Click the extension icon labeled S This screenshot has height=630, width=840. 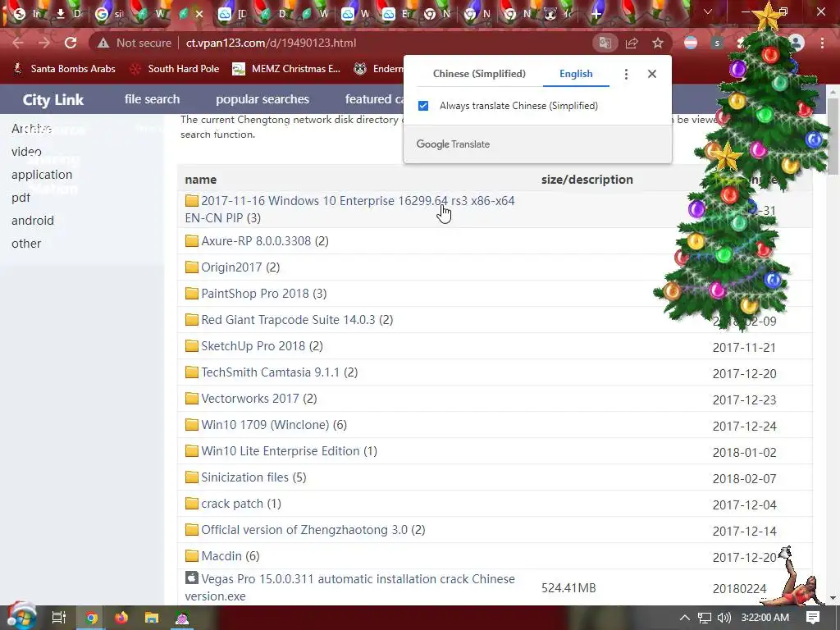pyautogui.click(x=717, y=43)
